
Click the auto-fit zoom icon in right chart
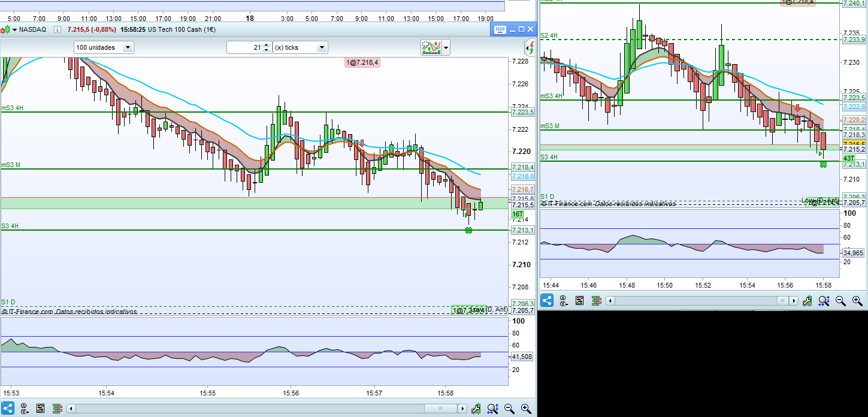click(x=824, y=301)
